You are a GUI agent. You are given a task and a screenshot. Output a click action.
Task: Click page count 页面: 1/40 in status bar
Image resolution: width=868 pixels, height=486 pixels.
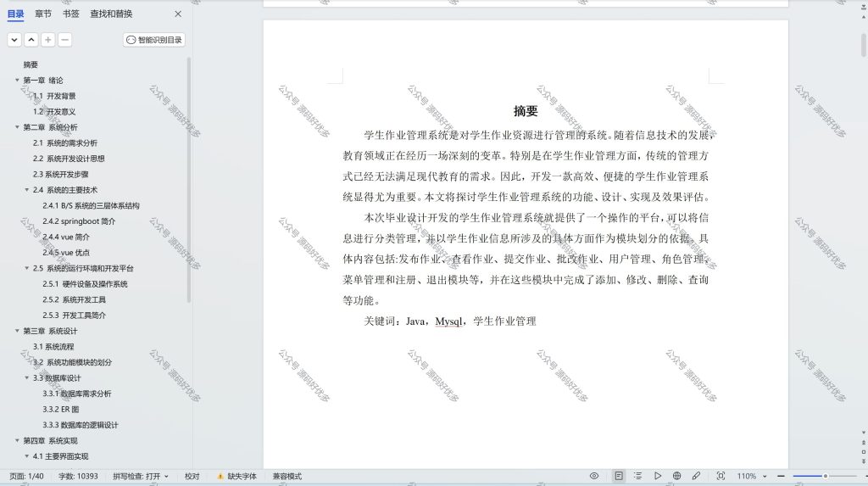26,476
